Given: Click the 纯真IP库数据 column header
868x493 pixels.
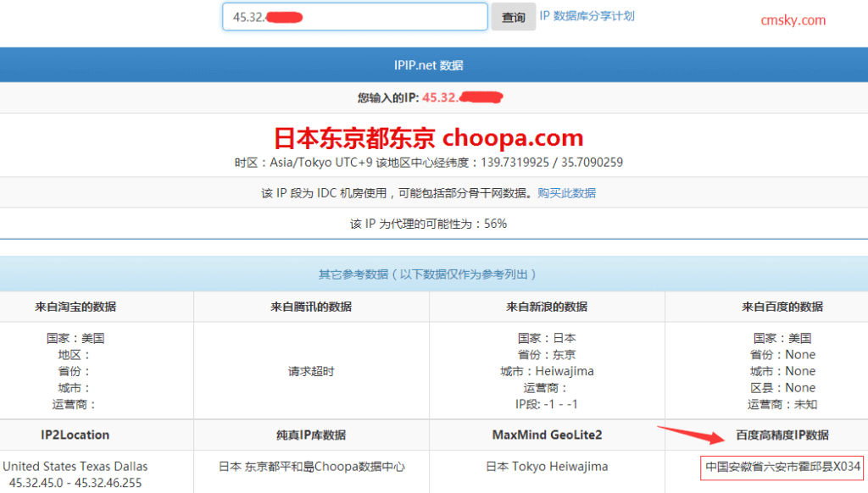Looking at the screenshot, I should (311, 435).
